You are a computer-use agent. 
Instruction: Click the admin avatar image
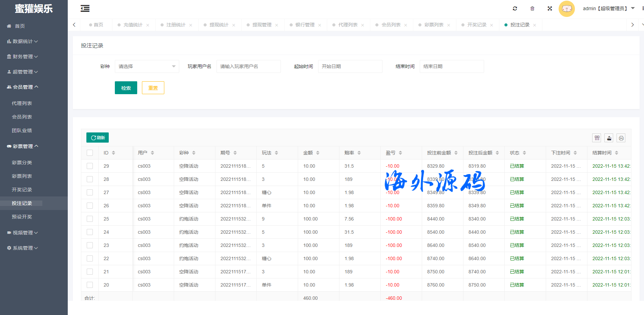point(566,9)
